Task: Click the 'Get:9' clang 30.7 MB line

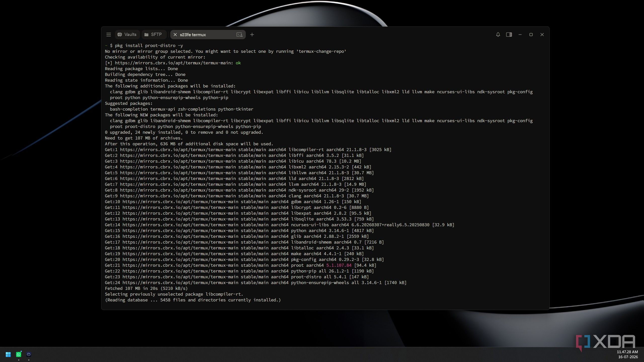Action: pyautogui.click(x=237, y=196)
